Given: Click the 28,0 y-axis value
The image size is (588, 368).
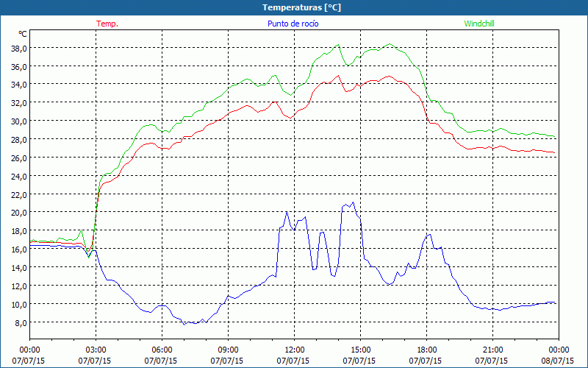Looking at the screenshot, I should [x=18, y=140].
